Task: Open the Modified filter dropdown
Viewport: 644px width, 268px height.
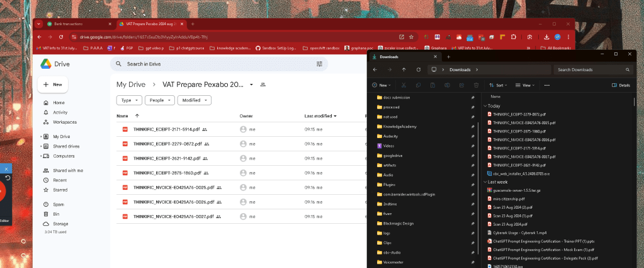Action: (195, 100)
